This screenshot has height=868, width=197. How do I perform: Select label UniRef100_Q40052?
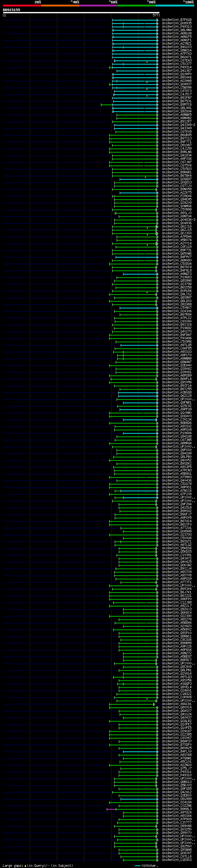click(x=177, y=460)
